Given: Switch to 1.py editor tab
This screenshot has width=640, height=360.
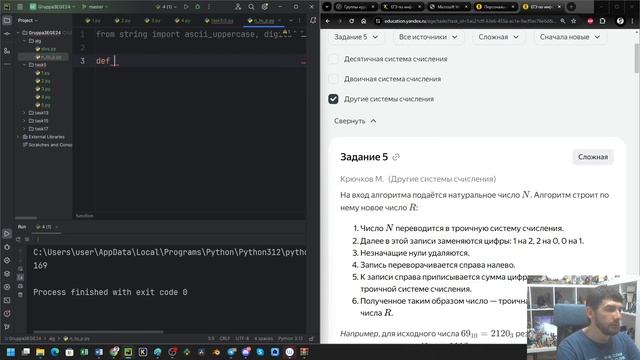Looking at the screenshot, I should [x=93, y=20].
